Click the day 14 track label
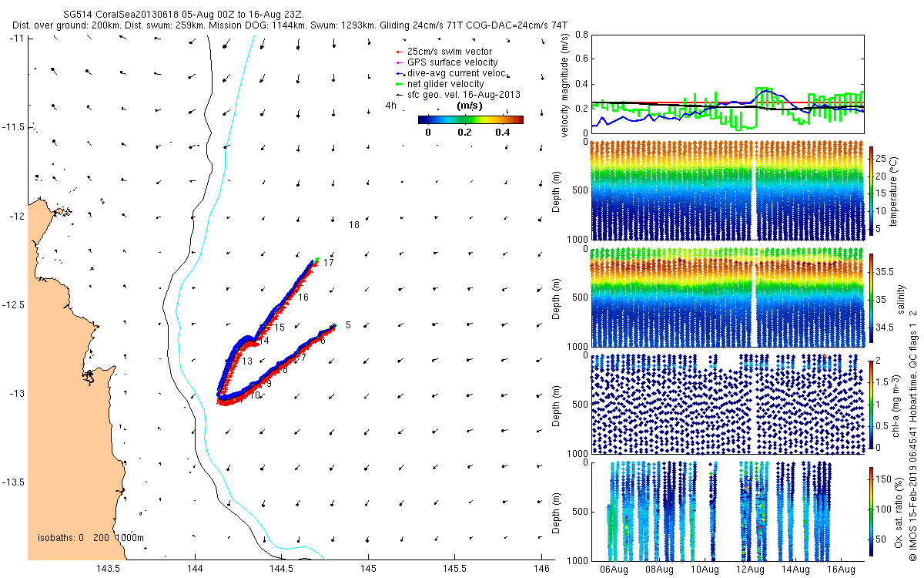The image size is (924, 578). tap(264, 341)
